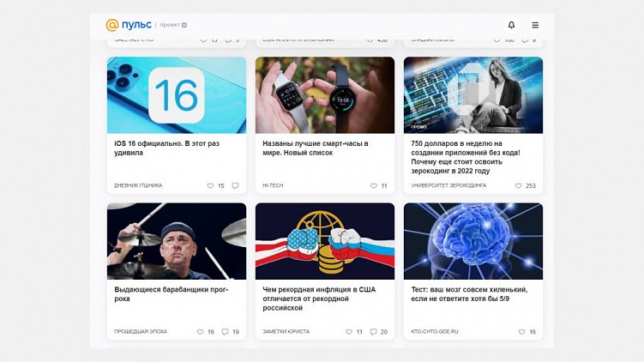This screenshot has height=362, width=644.
Task: Open the smart-watches photo
Action: coord(325,95)
